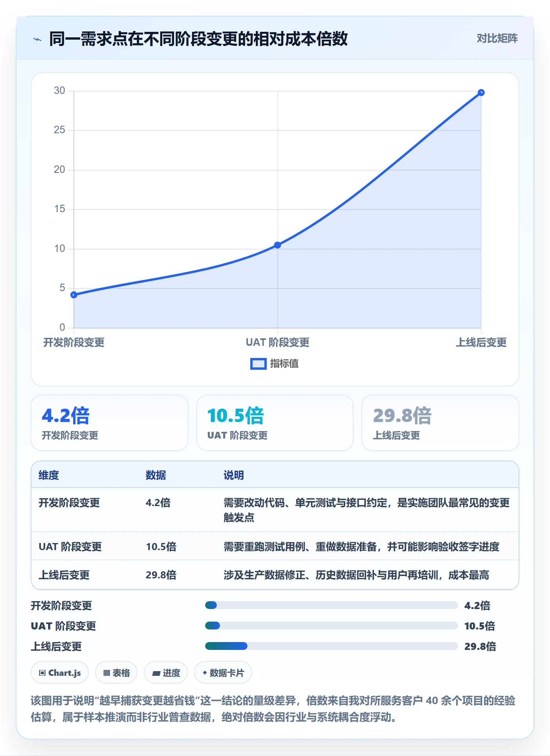Click the 维度 table column header
Image resolution: width=550 pixels, height=756 pixels.
click(x=49, y=475)
